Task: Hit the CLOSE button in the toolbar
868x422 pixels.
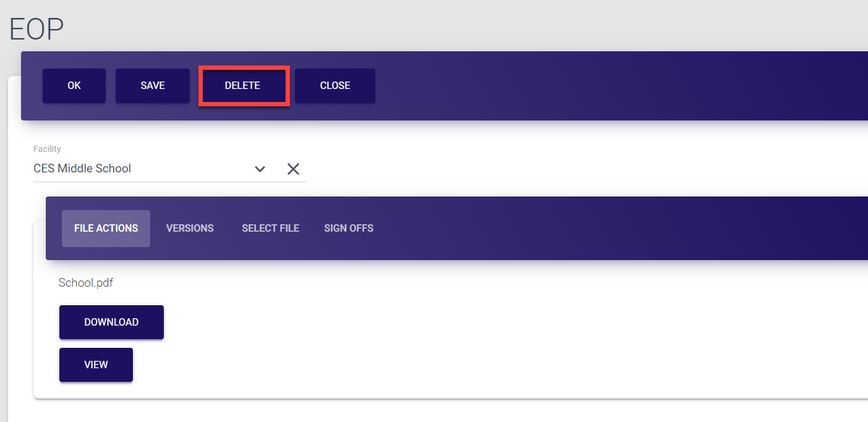Action: 335,86
